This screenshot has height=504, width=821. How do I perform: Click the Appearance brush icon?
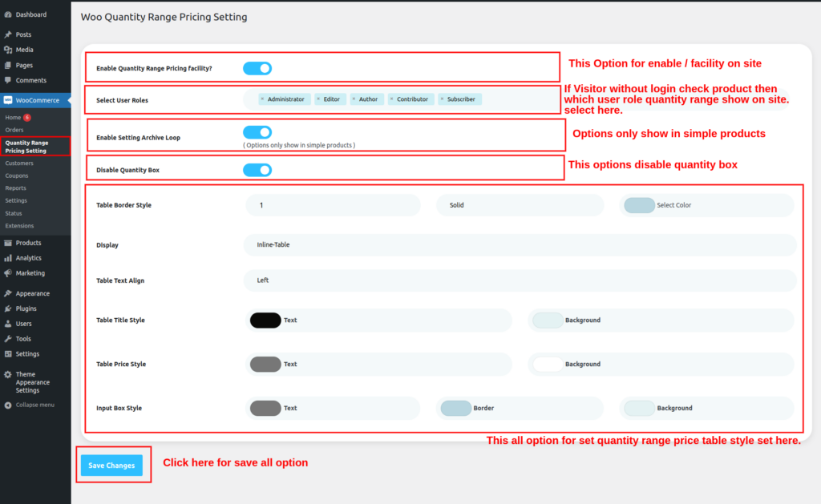coord(8,293)
